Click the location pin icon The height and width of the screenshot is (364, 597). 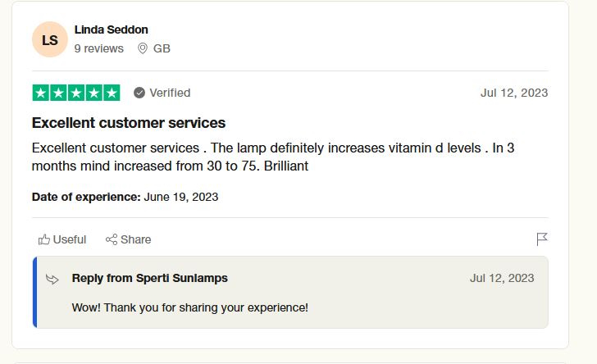point(143,48)
